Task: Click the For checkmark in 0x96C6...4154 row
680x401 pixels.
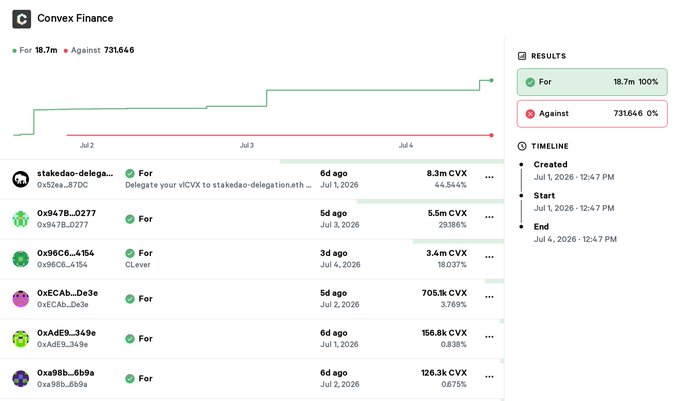Action: (130, 253)
